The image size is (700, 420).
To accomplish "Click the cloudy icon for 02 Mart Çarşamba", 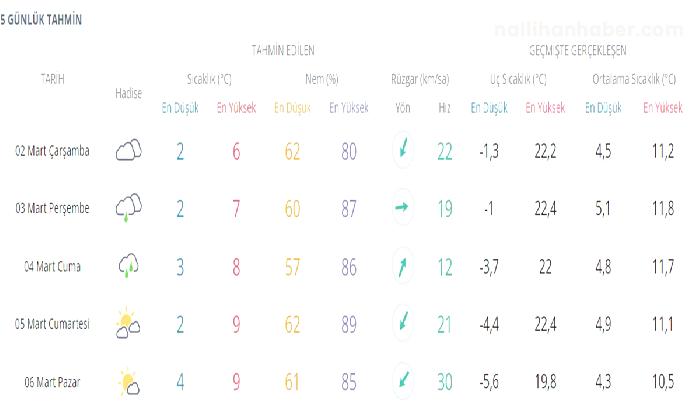I will click(129, 150).
